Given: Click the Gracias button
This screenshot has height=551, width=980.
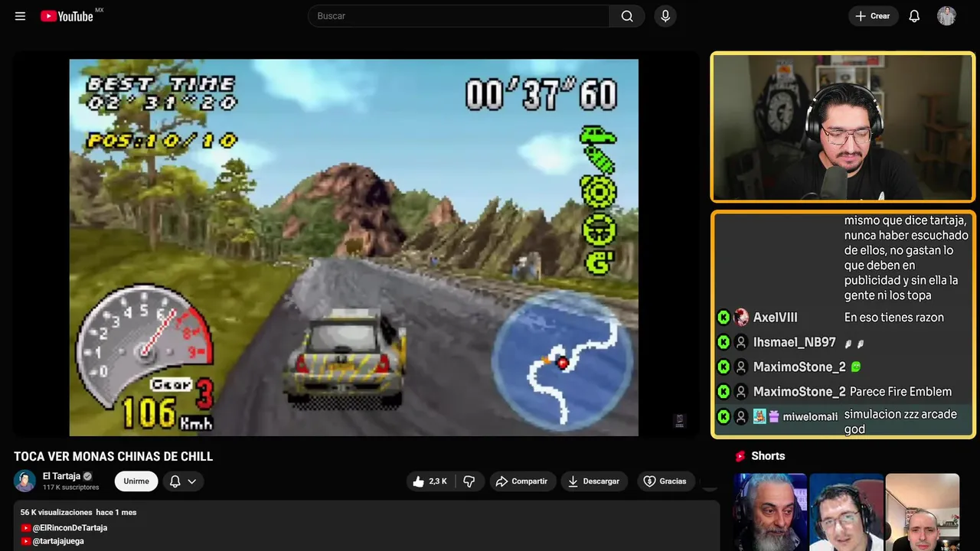Looking at the screenshot, I should tap(665, 481).
